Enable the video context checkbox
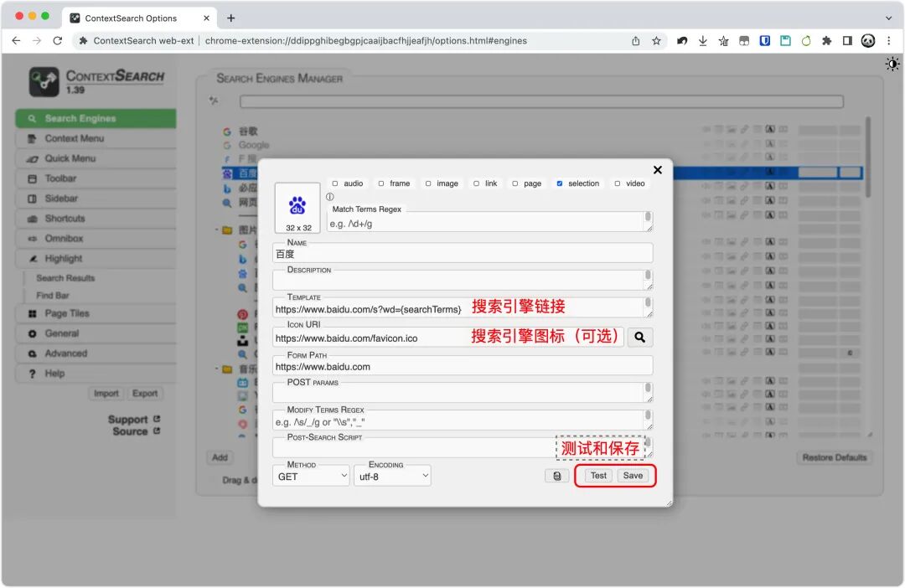Image resolution: width=905 pixels, height=588 pixels. pos(617,183)
